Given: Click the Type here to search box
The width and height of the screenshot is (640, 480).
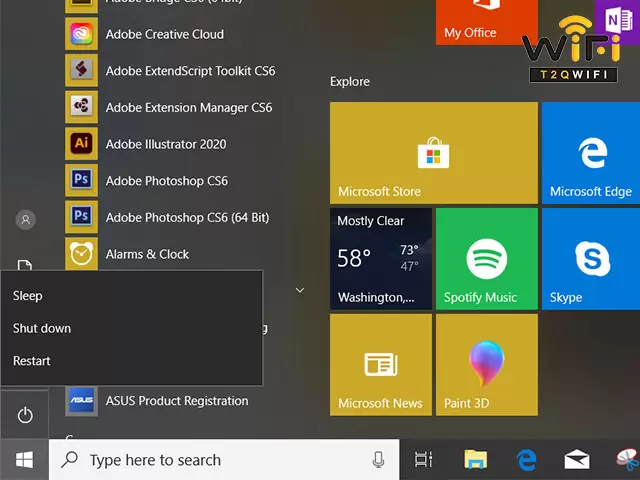Looking at the screenshot, I should pos(224,460).
